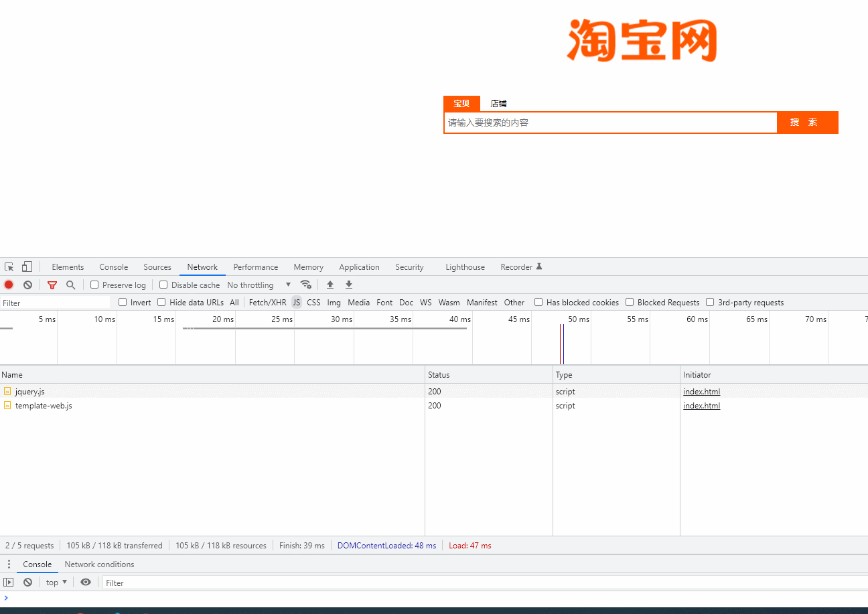Check Hide data URLs checkbox
The image size is (868, 614).
click(x=161, y=302)
